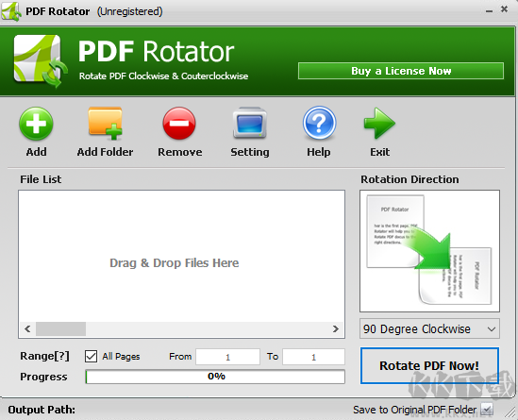Click the Output Path label
518x420 pixels.
42,410
